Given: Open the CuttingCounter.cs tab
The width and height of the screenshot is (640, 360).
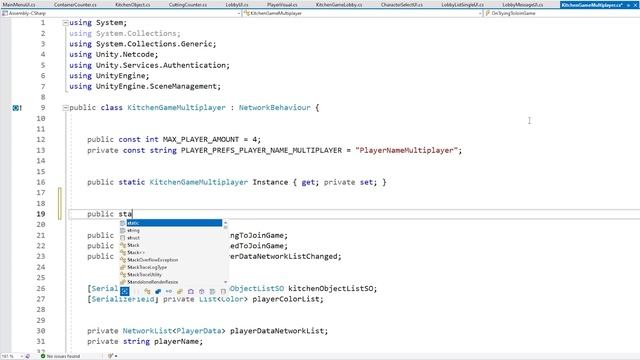Looking at the screenshot, I should (188, 4).
